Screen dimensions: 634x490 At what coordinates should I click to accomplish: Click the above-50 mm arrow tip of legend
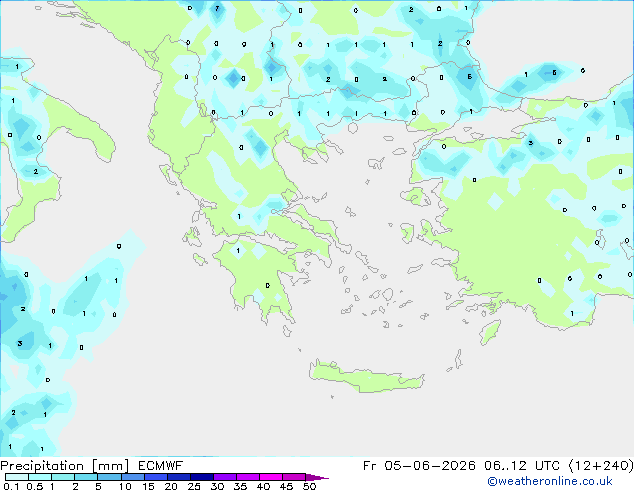tap(317, 477)
